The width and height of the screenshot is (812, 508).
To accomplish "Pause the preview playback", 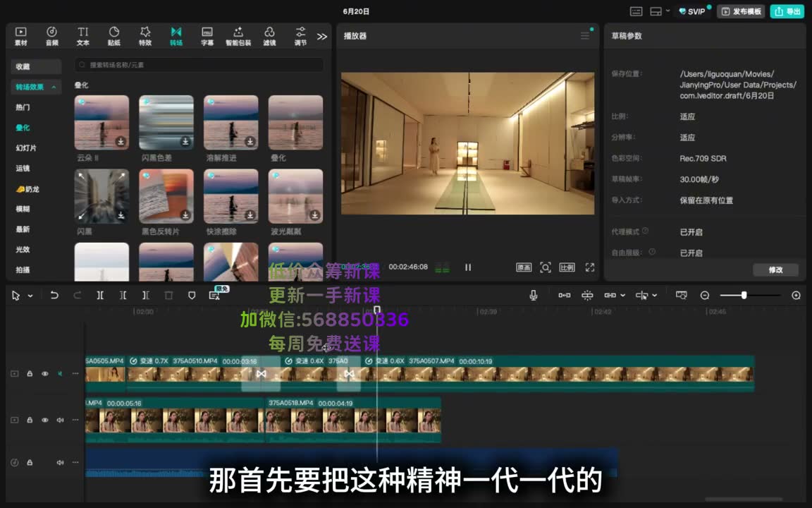I will click(x=468, y=267).
